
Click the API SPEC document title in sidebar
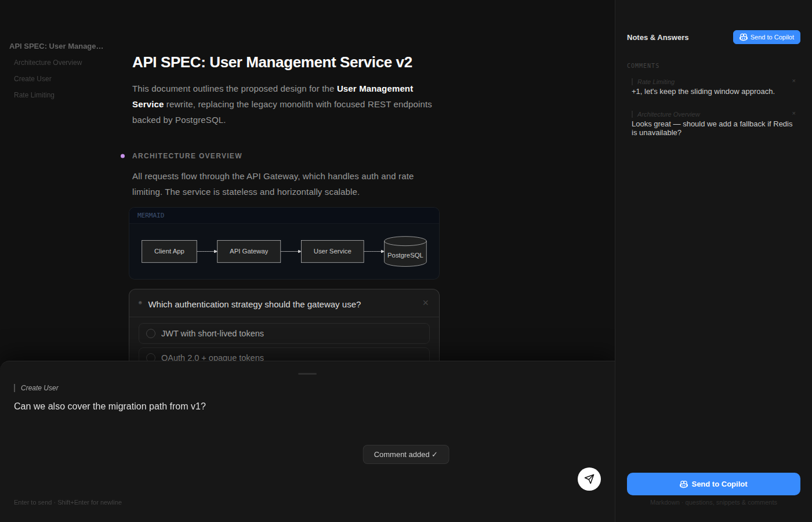(56, 46)
